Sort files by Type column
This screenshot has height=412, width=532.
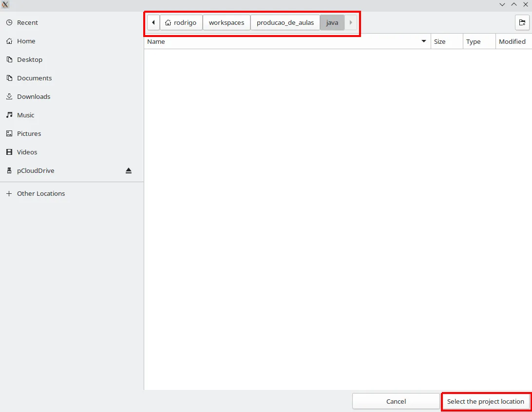click(x=479, y=41)
